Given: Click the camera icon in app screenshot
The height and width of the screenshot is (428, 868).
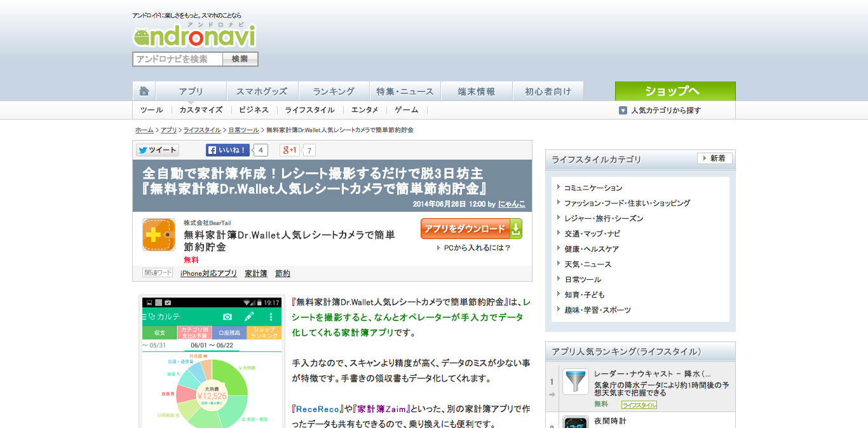Looking at the screenshot, I should click(x=227, y=317).
